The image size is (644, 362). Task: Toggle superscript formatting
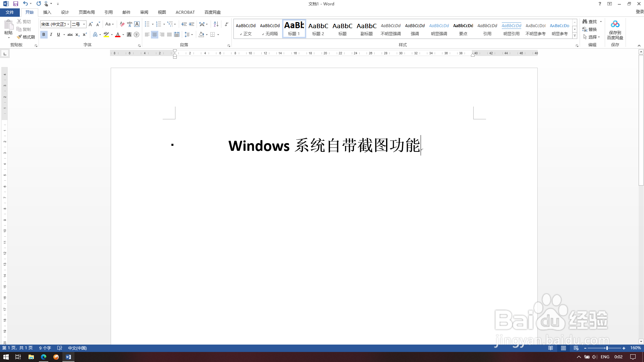[x=85, y=35]
